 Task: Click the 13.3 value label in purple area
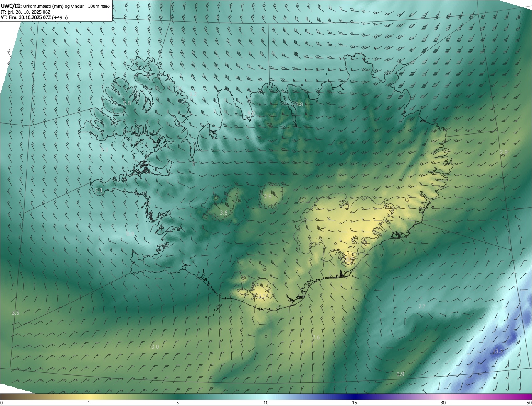pyautogui.click(x=498, y=352)
